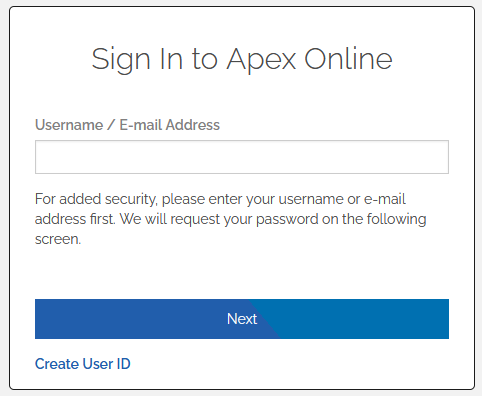Click the Next button
The width and height of the screenshot is (482, 396).
pos(242,319)
